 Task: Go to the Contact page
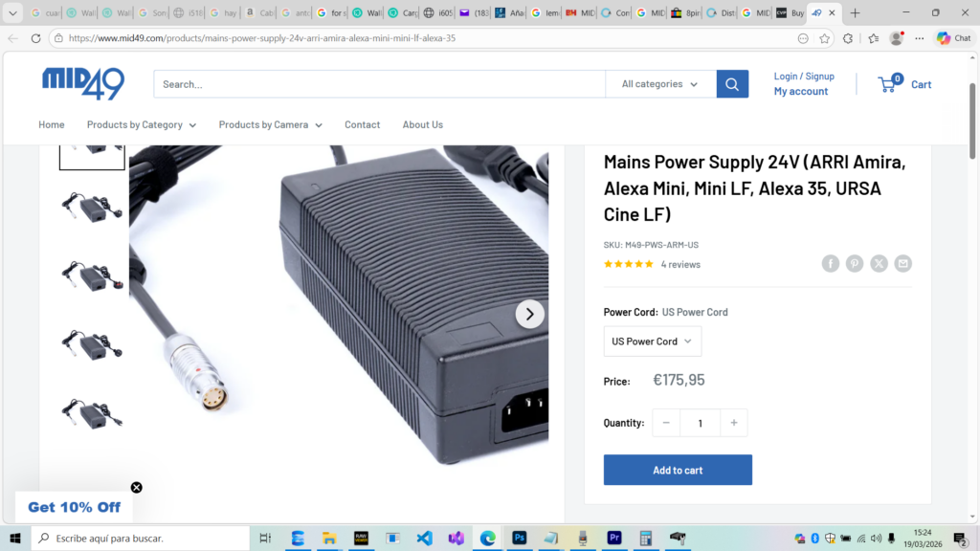coord(362,124)
